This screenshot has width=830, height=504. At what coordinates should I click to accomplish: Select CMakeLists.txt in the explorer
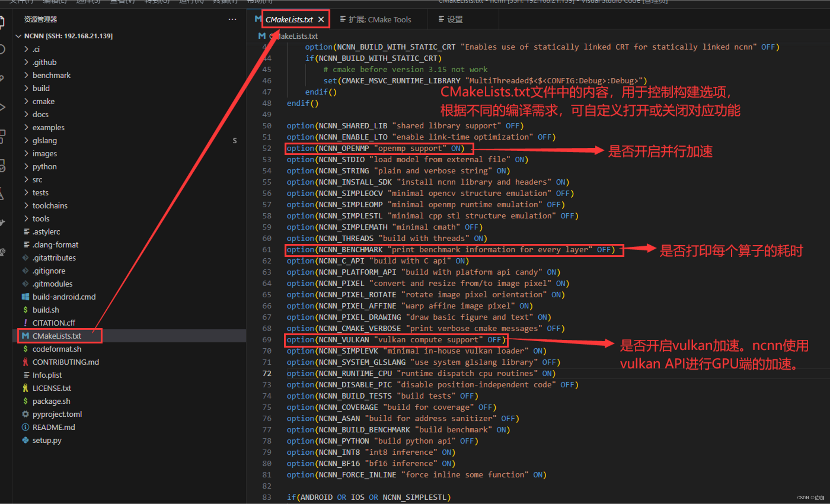tap(57, 336)
